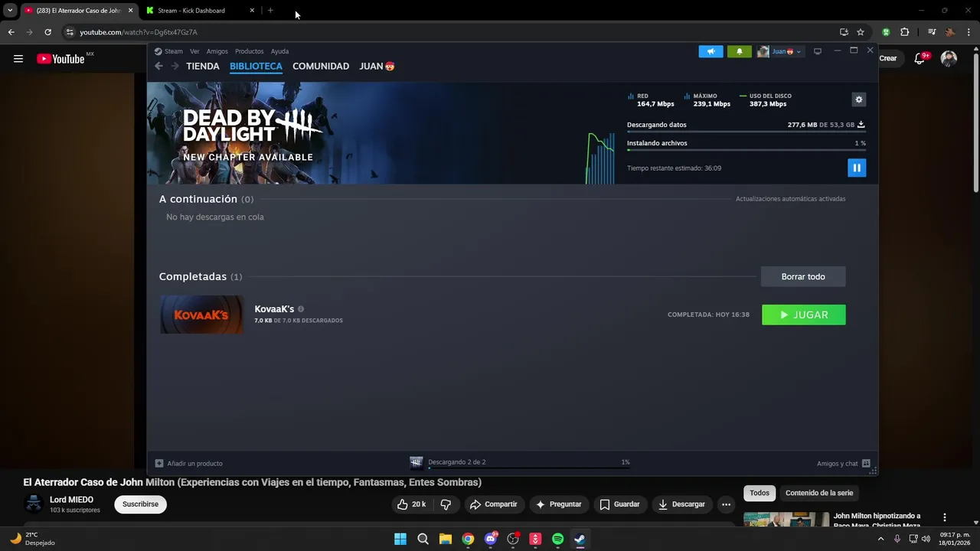Open the TIENDA section
The height and width of the screenshot is (551, 980).
click(x=203, y=67)
